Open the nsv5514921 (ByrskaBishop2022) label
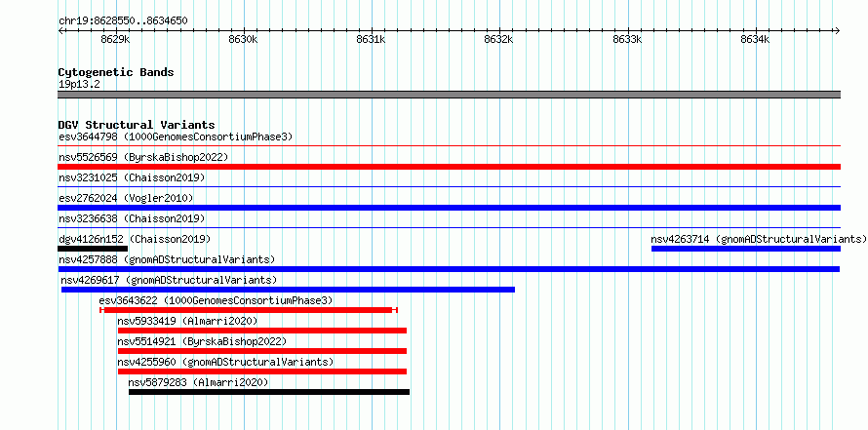The image size is (868, 430). (x=202, y=341)
